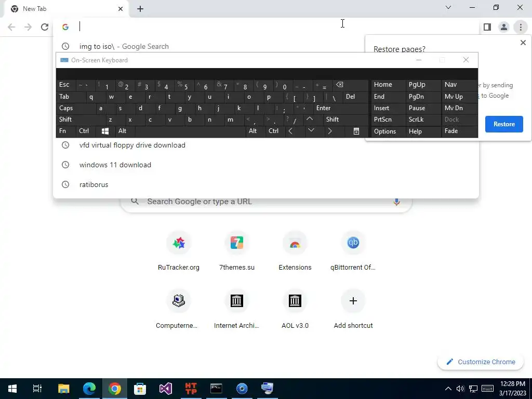The height and width of the screenshot is (399, 532).
Task: Open File Explorer from taskbar
Action: pos(63,389)
